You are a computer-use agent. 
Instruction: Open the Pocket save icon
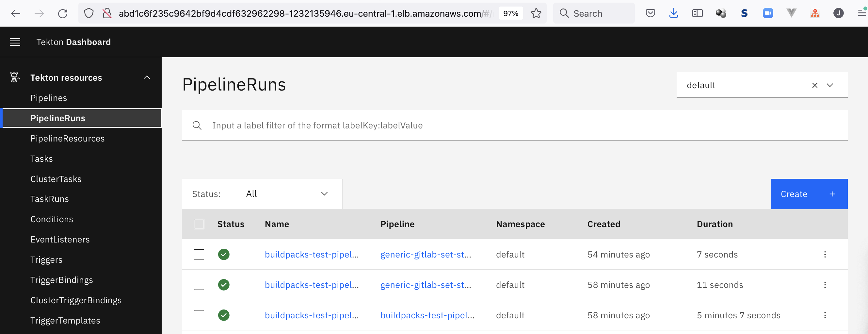pyautogui.click(x=650, y=13)
